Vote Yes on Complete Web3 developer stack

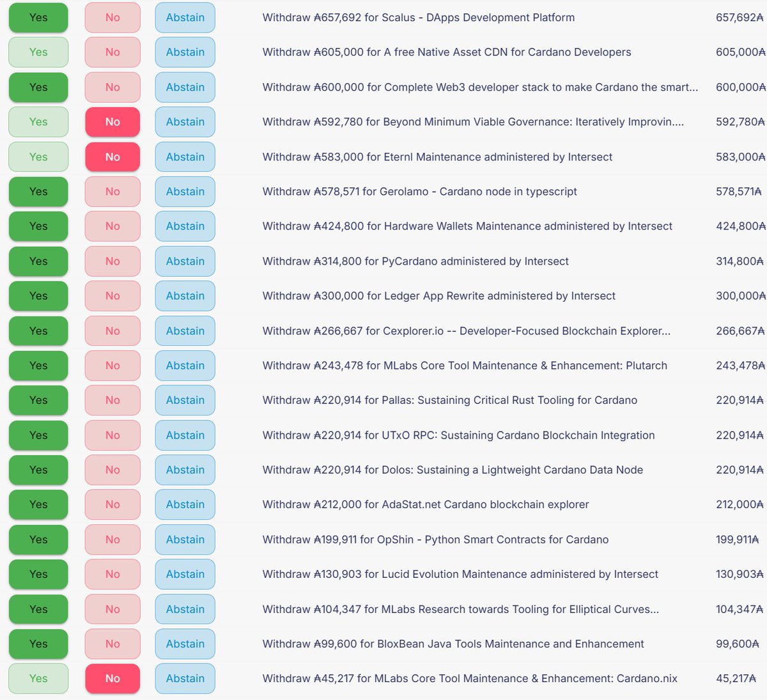click(x=38, y=87)
